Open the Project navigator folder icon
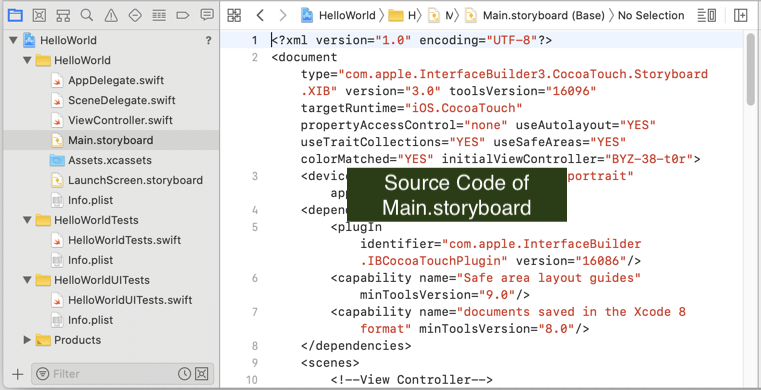 [x=15, y=16]
